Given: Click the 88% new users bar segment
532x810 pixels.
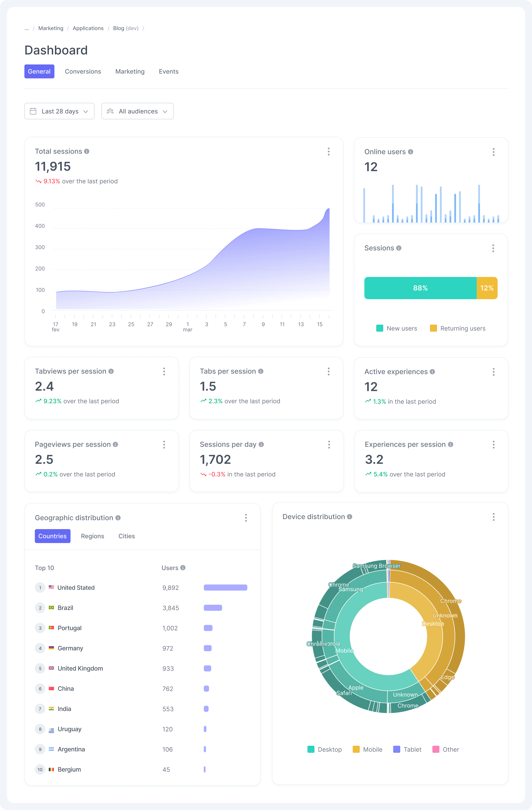Looking at the screenshot, I should pyautogui.click(x=420, y=288).
